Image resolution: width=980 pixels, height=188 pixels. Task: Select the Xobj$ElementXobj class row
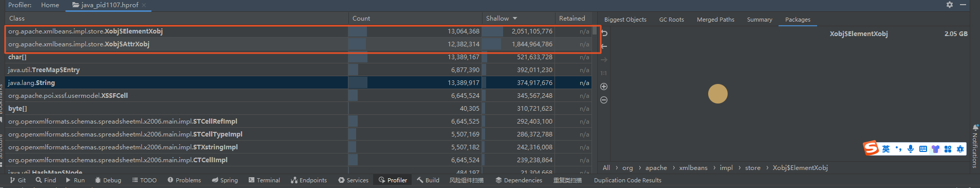click(x=298, y=31)
